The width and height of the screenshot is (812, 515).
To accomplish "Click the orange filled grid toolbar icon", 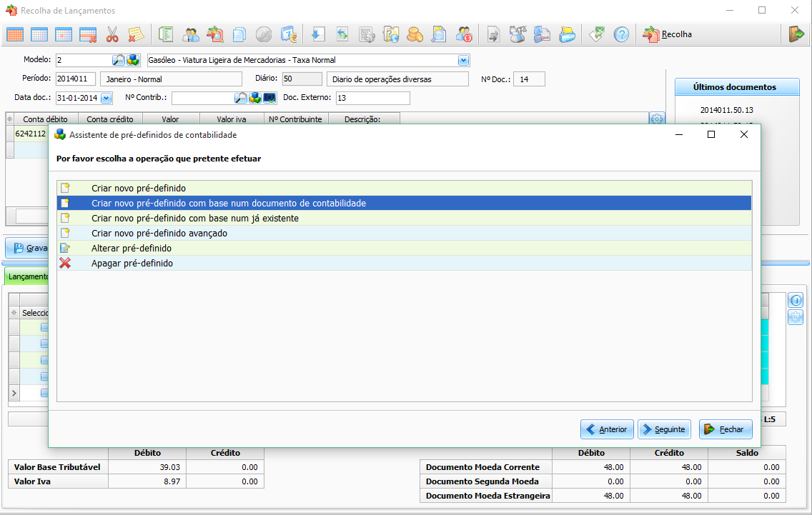I will click(x=15, y=35).
